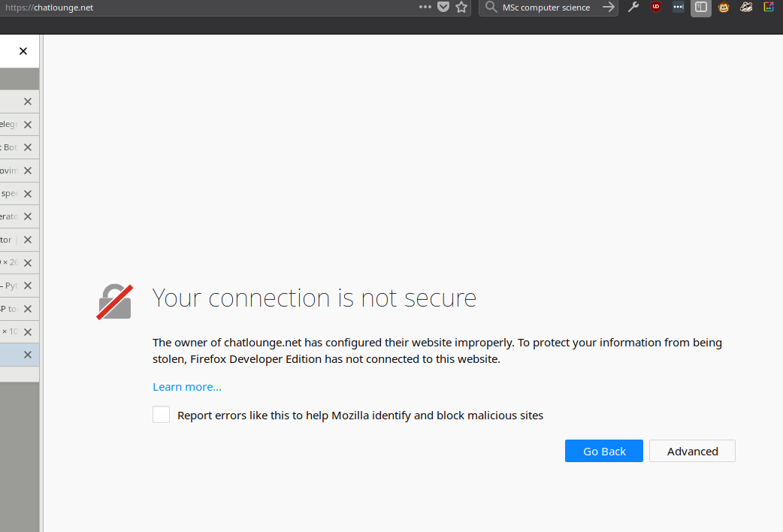Open the monkey extension icon

coord(724,8)
